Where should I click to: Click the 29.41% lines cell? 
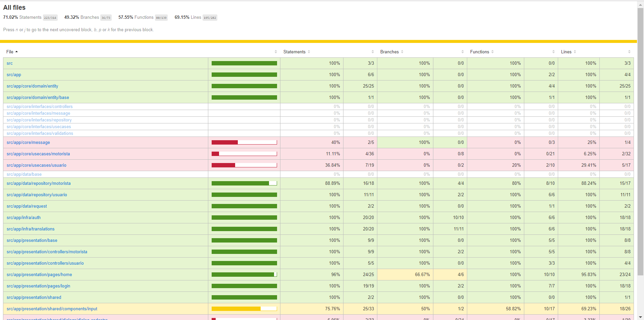pyautogui.click(x=579, y=165)
